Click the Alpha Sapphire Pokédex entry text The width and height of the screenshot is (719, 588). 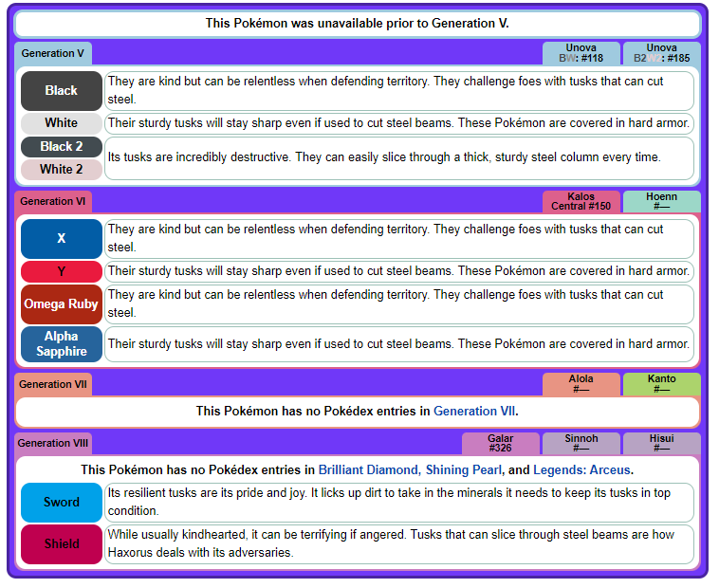point(399,344)
